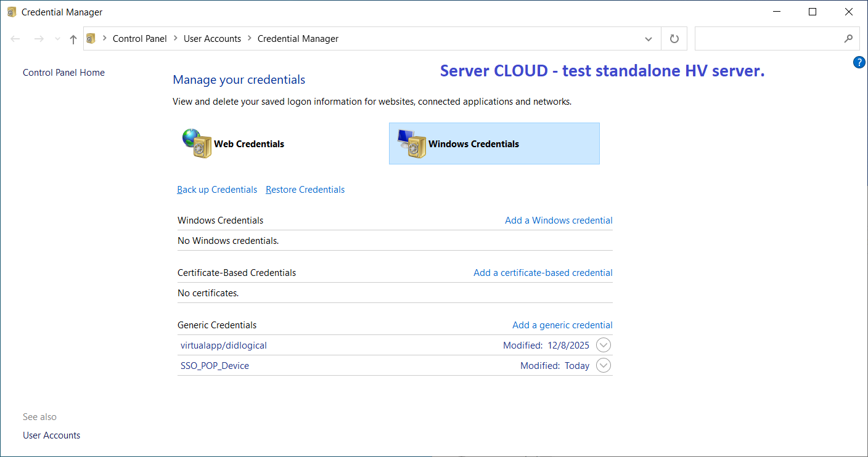
Task: Open the recent locations dropdown arrow
Action: click(57, 39)
